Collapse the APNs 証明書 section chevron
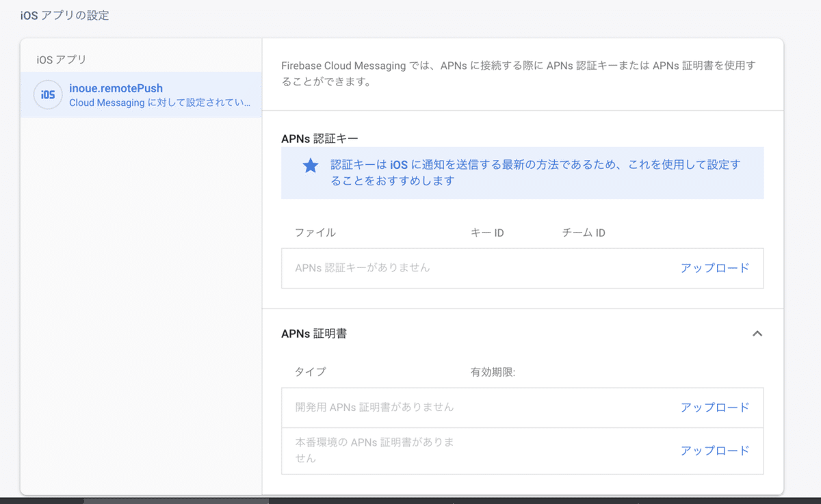 coord(757,334)
